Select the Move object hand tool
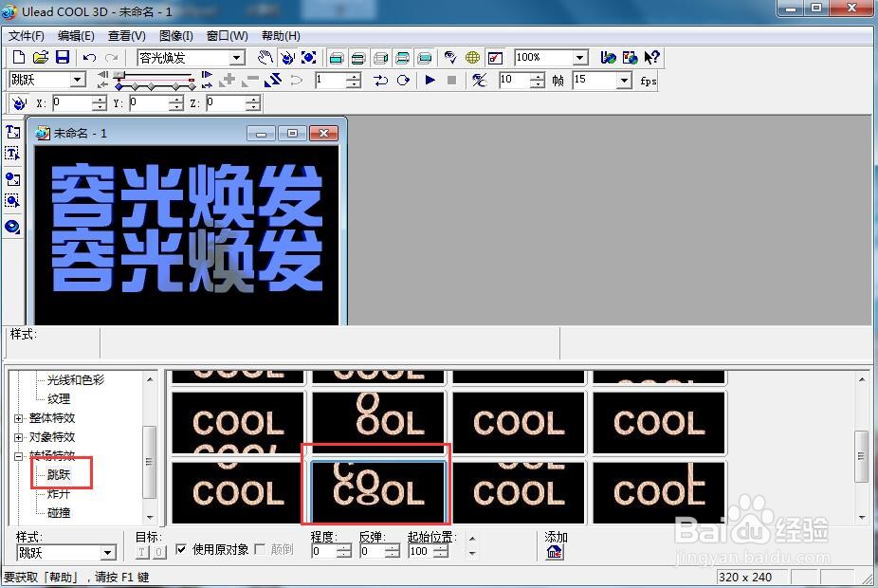Screen dimensions: 878x588 265,57
